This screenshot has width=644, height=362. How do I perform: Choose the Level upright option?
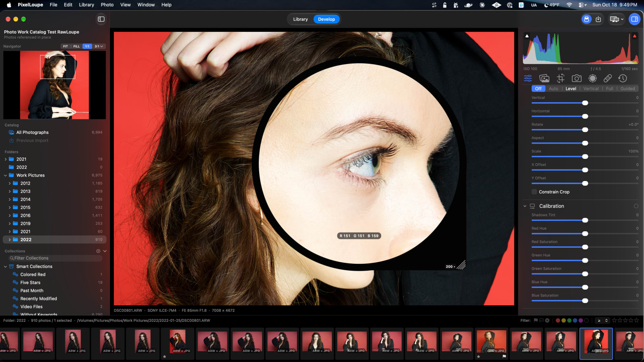point(571,88)
